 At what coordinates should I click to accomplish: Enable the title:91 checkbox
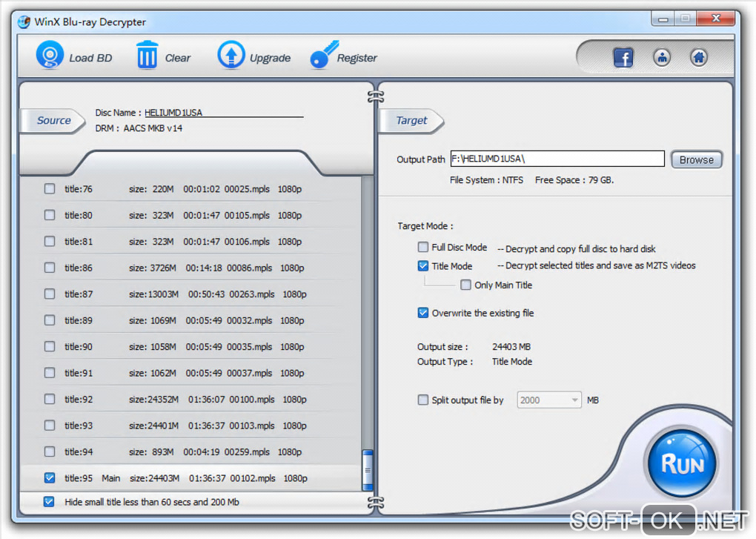point(50,372)
